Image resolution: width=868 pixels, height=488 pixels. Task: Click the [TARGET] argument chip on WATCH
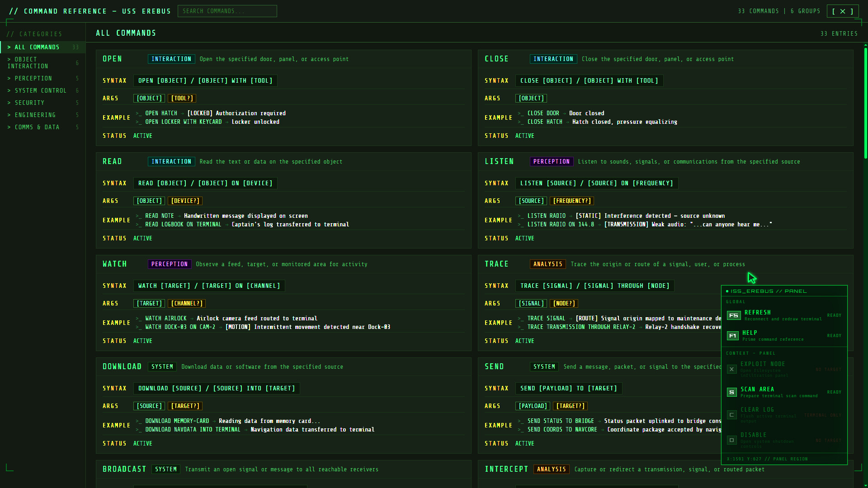point(149,304)
